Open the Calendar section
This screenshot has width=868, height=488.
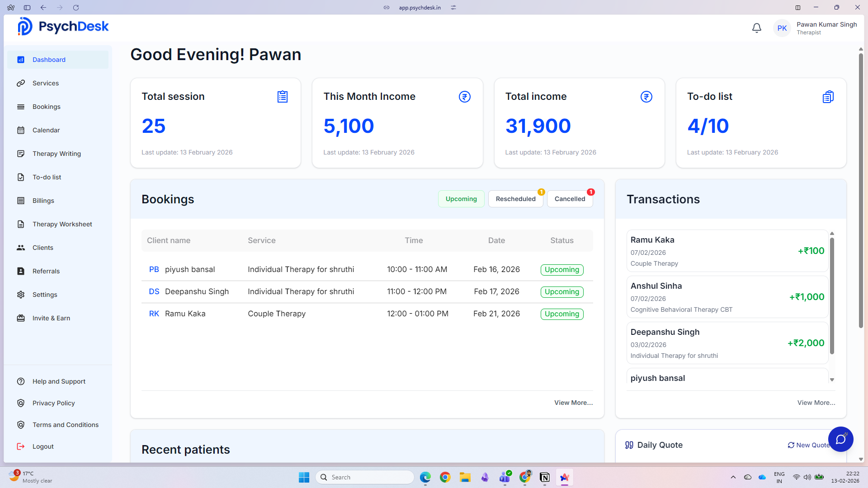[x=47, y=130]
